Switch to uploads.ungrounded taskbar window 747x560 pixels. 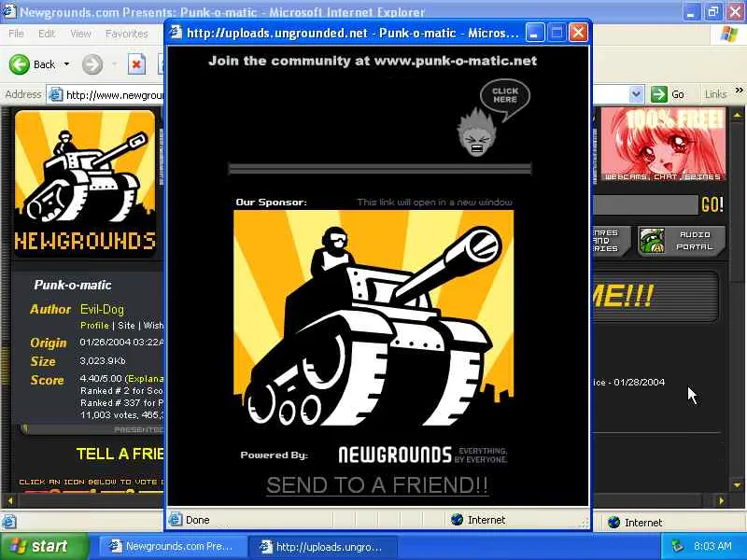[322, 547]
